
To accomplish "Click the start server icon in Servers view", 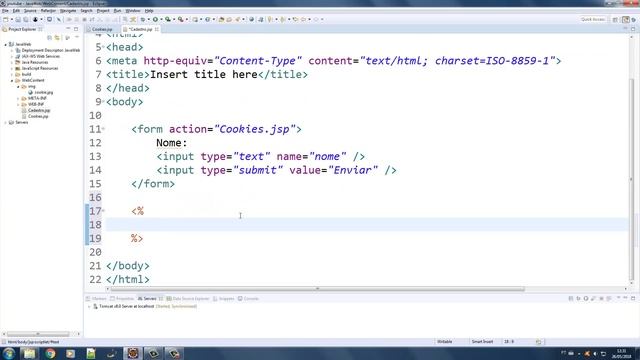I will coord(586,298).
